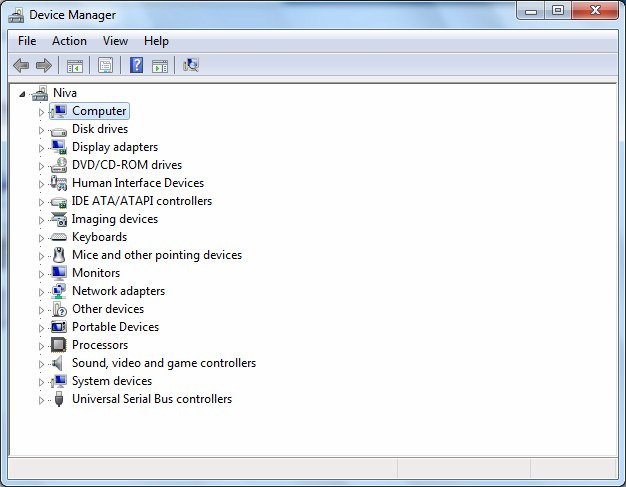626x487 pixels.
Task: Click the Keyboards icon
Action: point(59,237)
